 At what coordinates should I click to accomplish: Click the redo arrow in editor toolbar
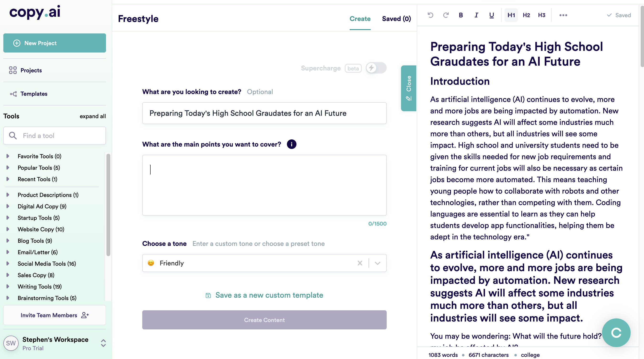pyautogui.click(x=446, y=15)
